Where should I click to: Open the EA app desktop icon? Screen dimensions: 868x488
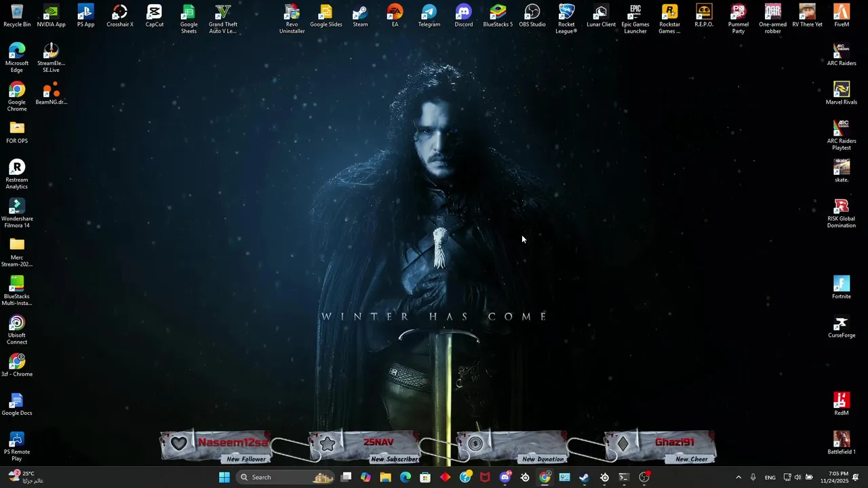tap(395, 16)
